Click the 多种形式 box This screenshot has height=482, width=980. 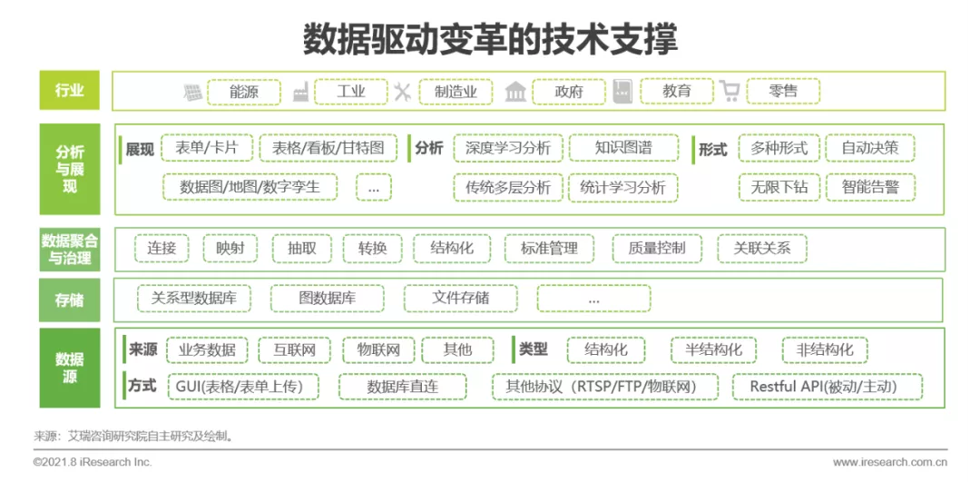coord(779,148)
